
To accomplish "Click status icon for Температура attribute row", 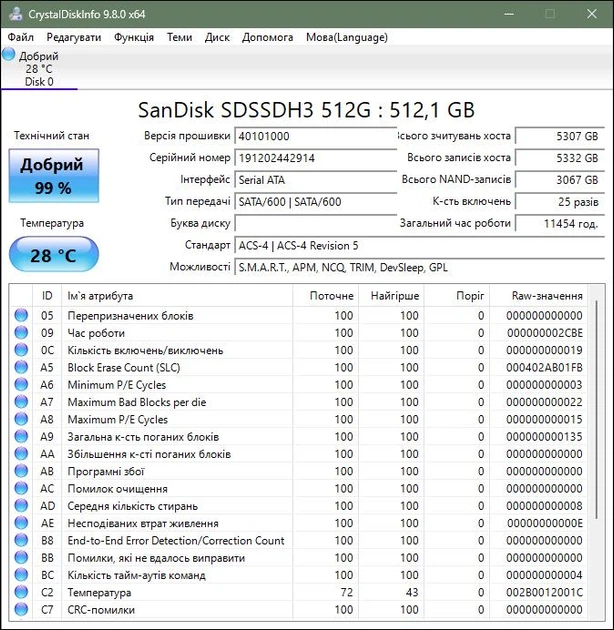I will point(21,592).
